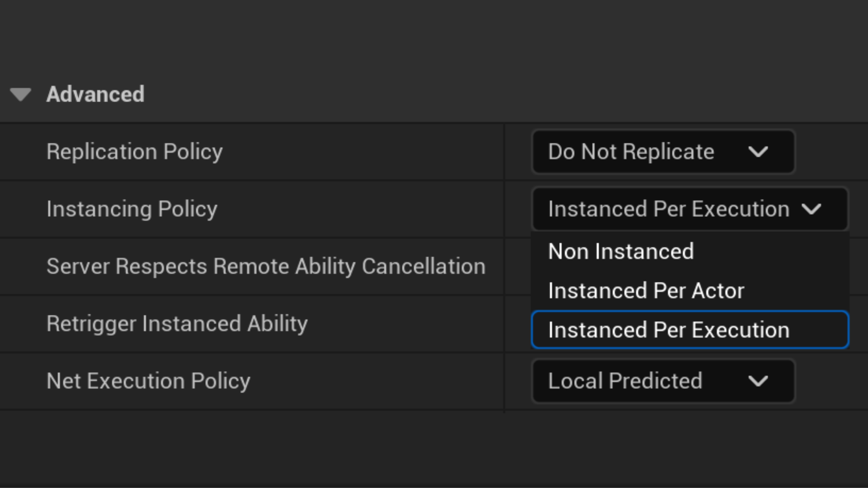Select the Replication Policy property label
Viewport: 868px width, 488px height.
tap(135, 152)
